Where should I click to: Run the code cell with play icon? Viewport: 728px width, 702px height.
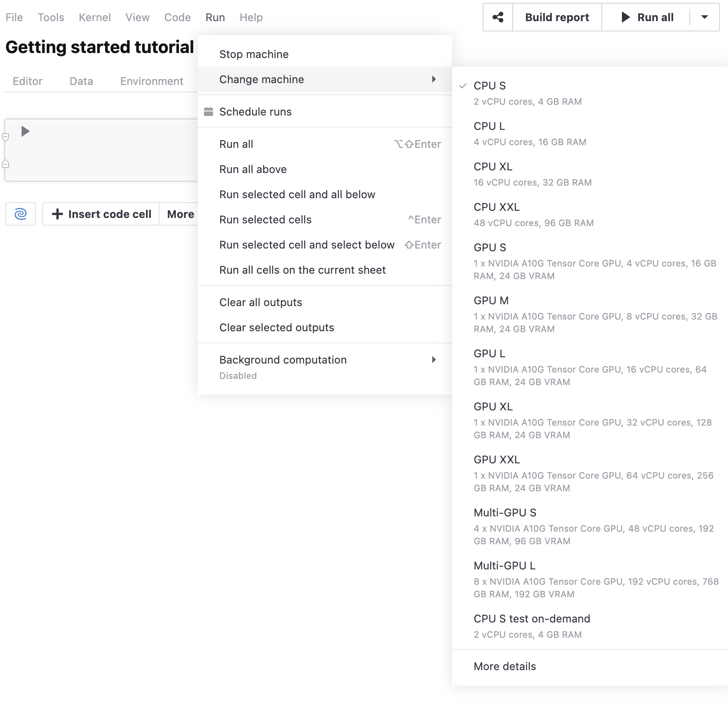pyautogui.click(x=25, y=131)
